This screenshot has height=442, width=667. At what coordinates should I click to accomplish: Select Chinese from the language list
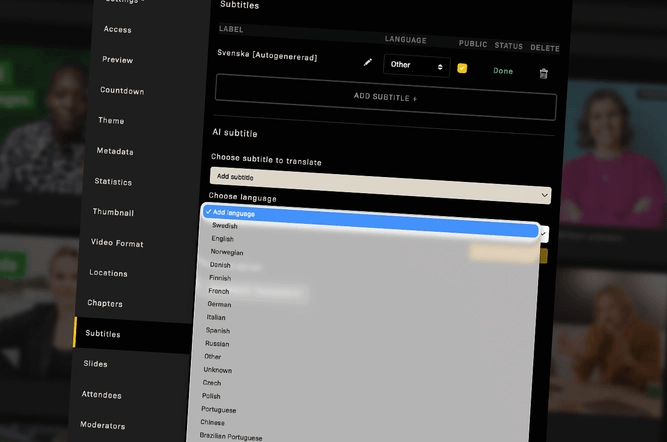coord(214,423)
